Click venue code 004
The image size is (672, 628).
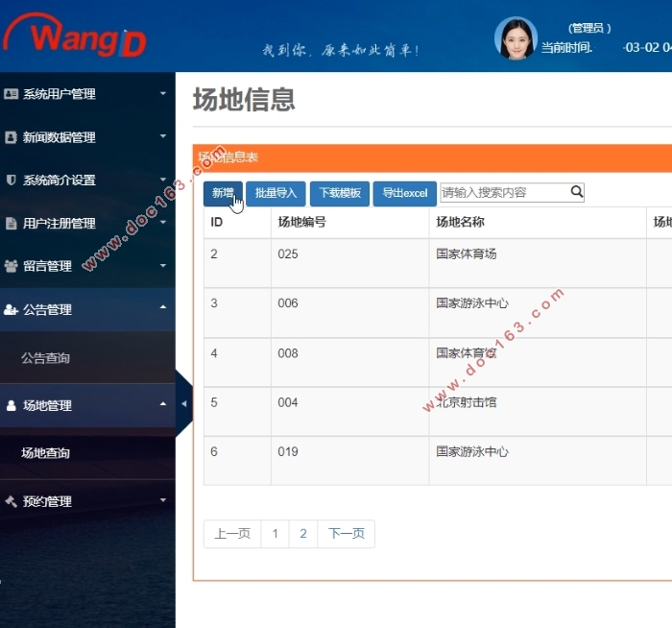[x=288, y=402]
